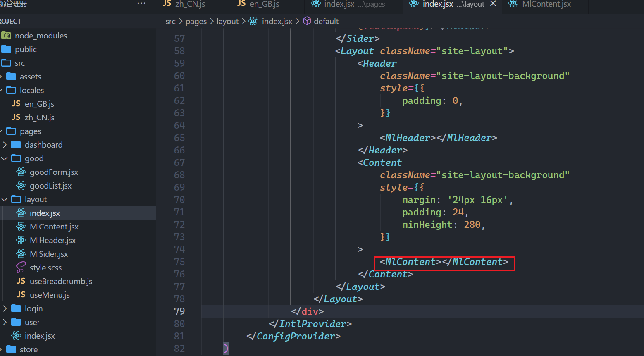Click JS icon next to zh_CN.js file
644x356 pixels.
tap(17, 117)
